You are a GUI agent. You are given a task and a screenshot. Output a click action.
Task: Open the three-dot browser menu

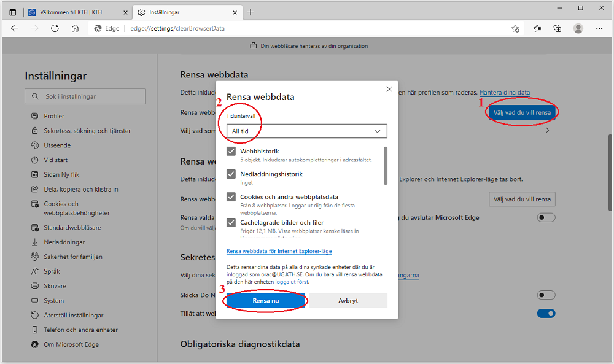pos(599,28)
